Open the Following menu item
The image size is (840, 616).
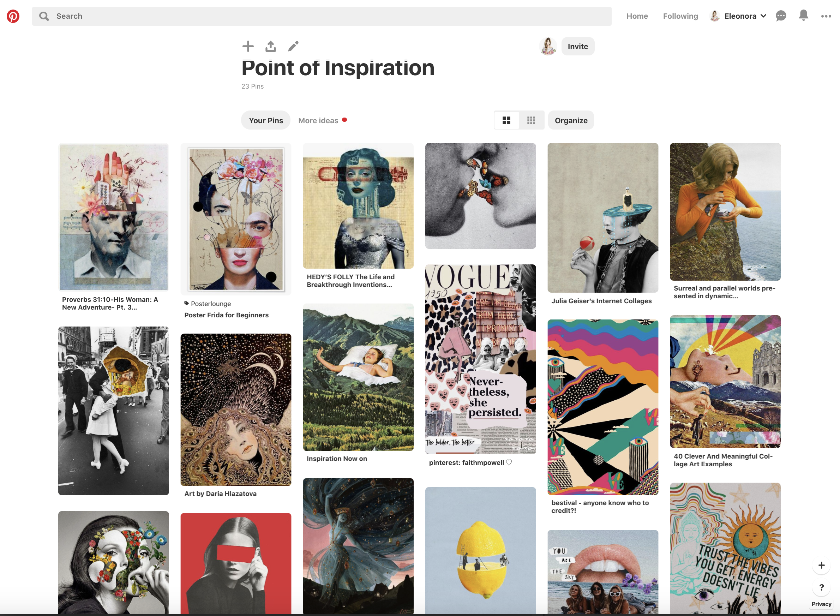(680, 16)
